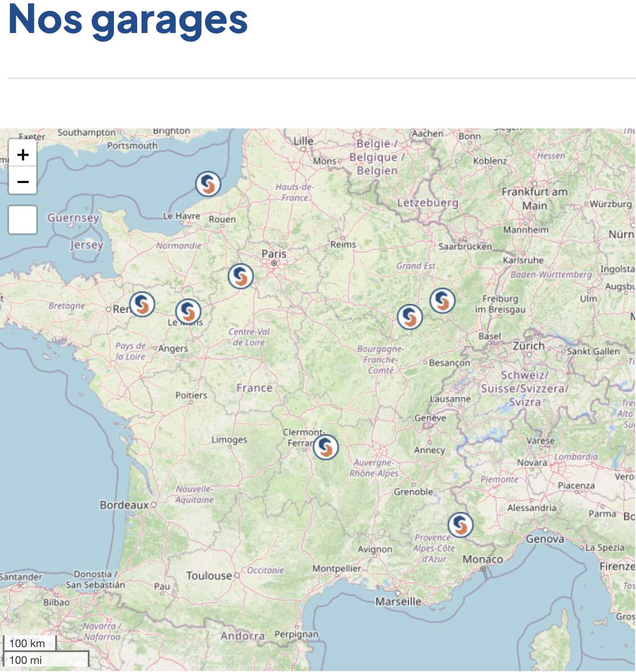Select garage marker nearest Freiburg im Breisgau
The height and width of the screenshot is (672, 636).
point(442,300)
